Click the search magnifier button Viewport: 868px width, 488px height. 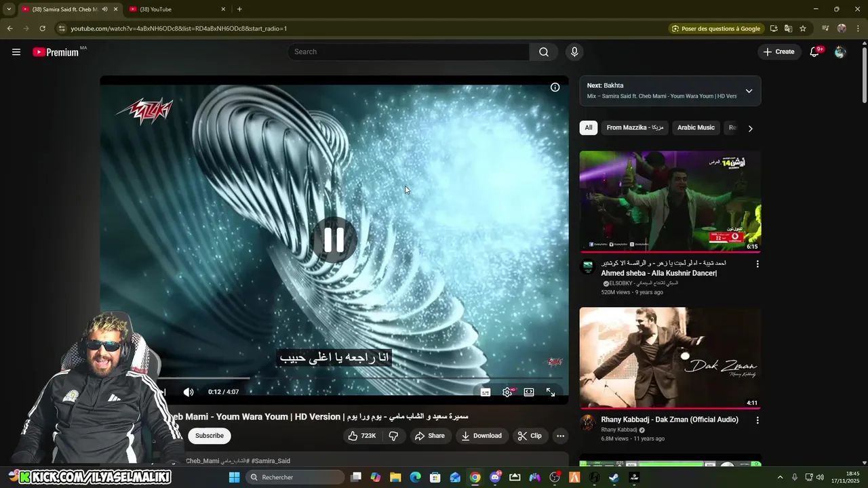[544, 52]
